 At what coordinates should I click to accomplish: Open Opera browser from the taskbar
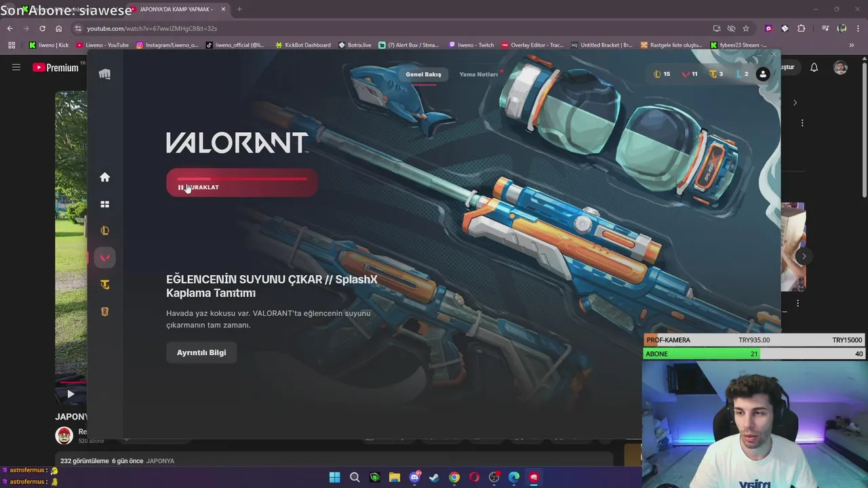click(x=474, y=477)
